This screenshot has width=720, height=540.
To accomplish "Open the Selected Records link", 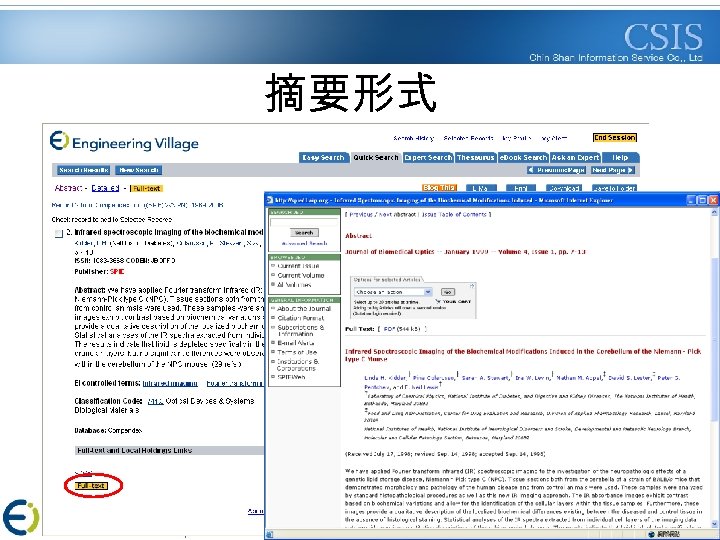I will tap(468, 138).
